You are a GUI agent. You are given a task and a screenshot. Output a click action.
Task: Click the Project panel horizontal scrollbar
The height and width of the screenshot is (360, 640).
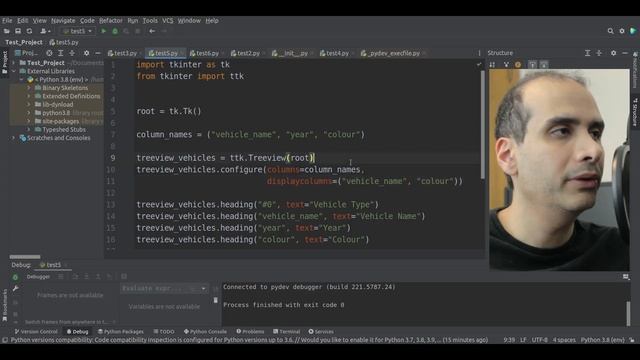pos(25,257)
